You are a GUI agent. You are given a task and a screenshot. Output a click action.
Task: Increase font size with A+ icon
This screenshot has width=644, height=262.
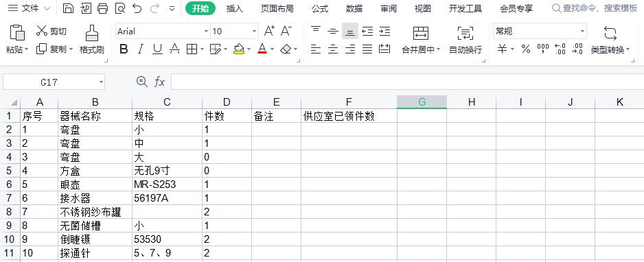(269, 31)
